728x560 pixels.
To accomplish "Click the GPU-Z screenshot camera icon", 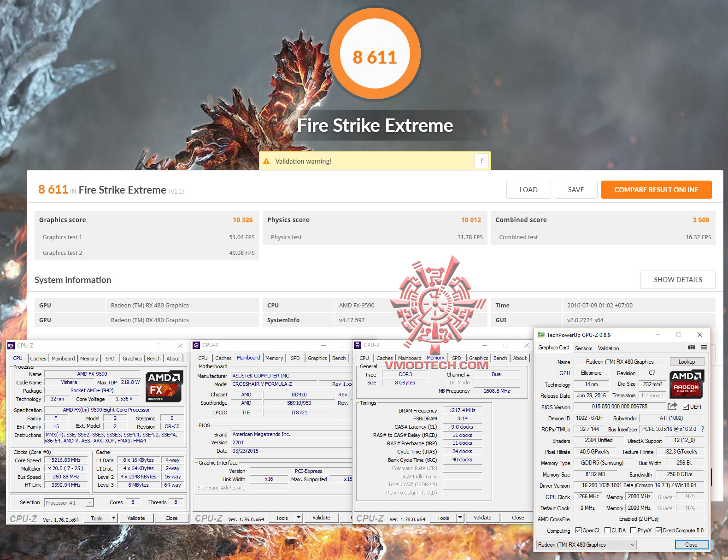I will [691, 347].
